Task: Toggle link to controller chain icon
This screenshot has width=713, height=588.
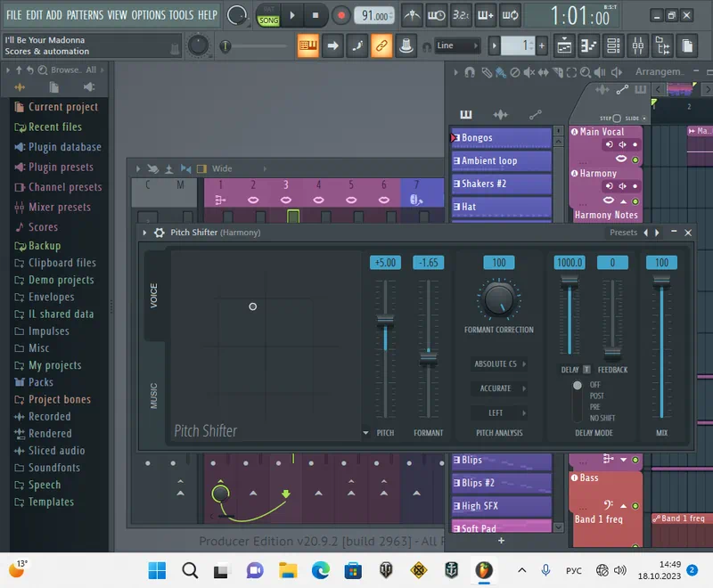Action: point(381,45)
